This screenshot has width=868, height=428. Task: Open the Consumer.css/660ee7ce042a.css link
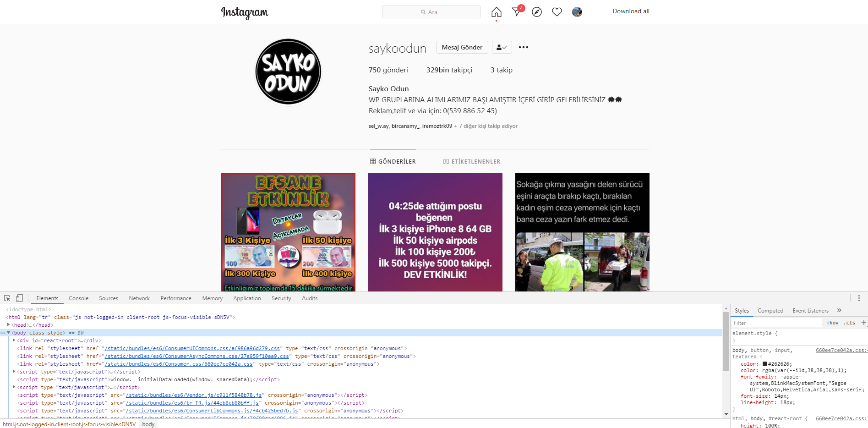178,364
